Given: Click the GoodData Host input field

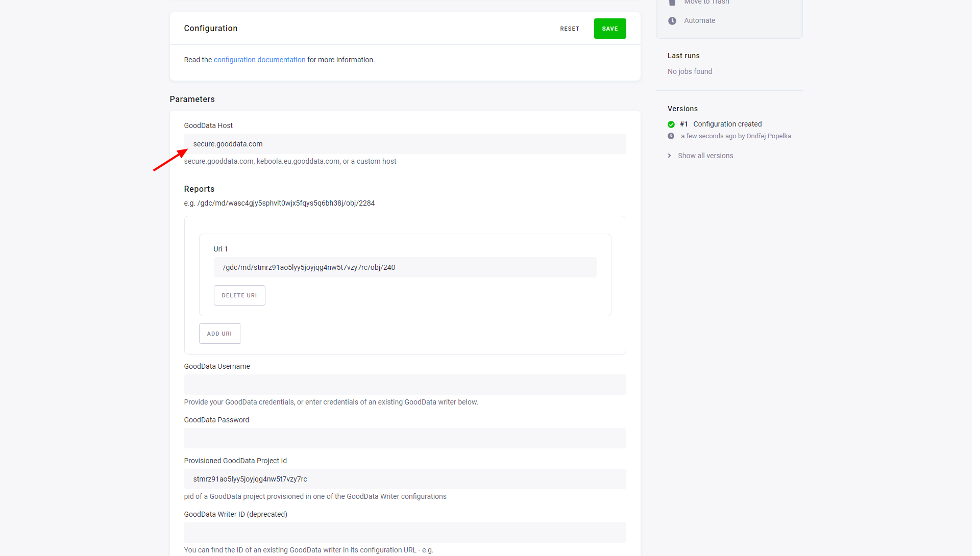Looking at the screenshot, I should [x=405, y=144].
